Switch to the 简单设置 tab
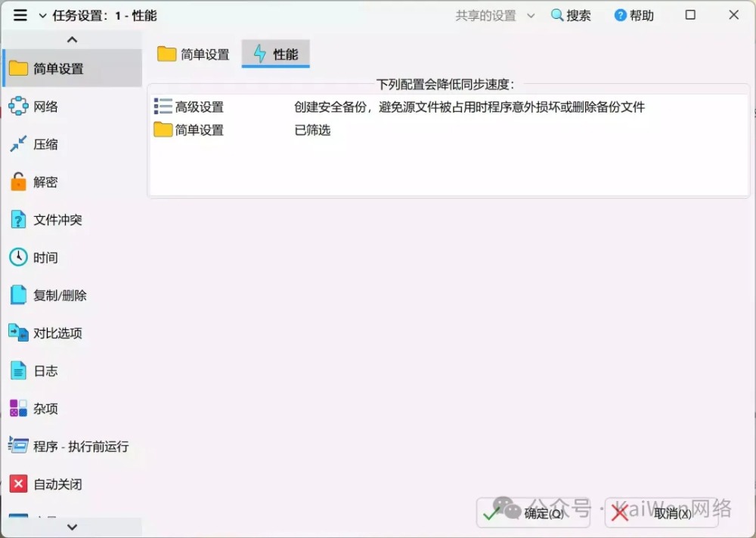This screenshot has width=756, height=538. (194, 54)
